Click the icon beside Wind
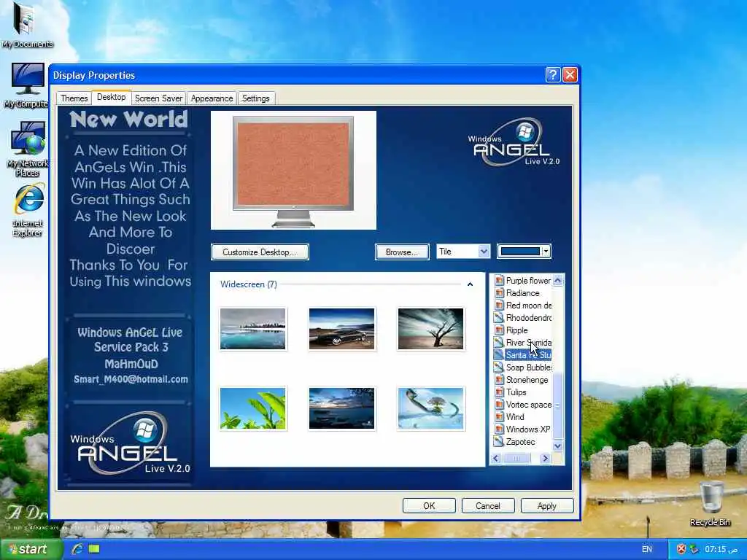Screen dimensions: 747x560 499,416
